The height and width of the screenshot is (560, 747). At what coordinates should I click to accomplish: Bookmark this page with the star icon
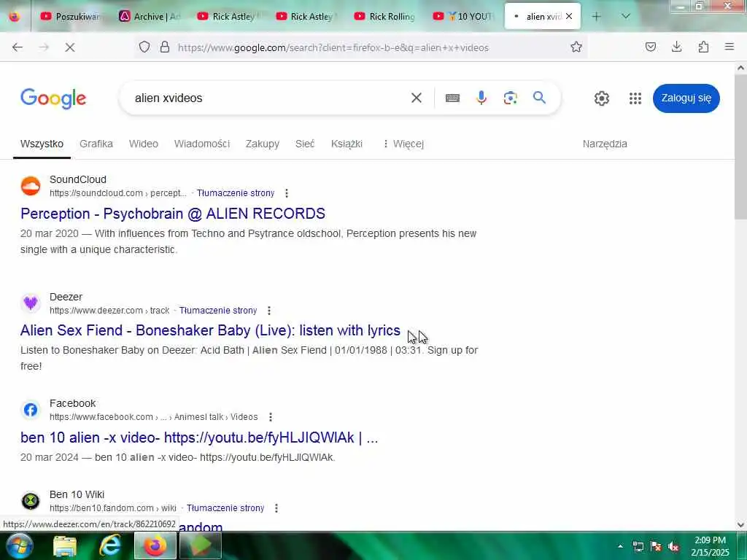pyautogui.click(x=576, y=47)
